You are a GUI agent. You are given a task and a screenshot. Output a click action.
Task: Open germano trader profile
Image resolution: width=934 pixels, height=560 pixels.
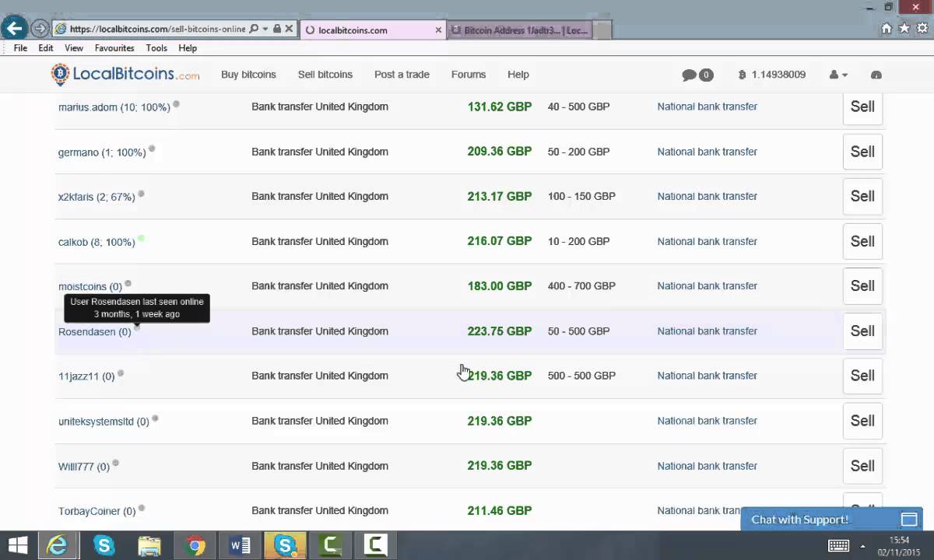click(x=102, y=152)
